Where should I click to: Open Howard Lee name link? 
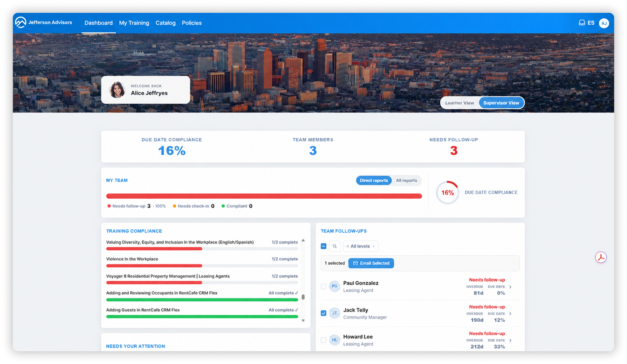click(x=358, y=337)
